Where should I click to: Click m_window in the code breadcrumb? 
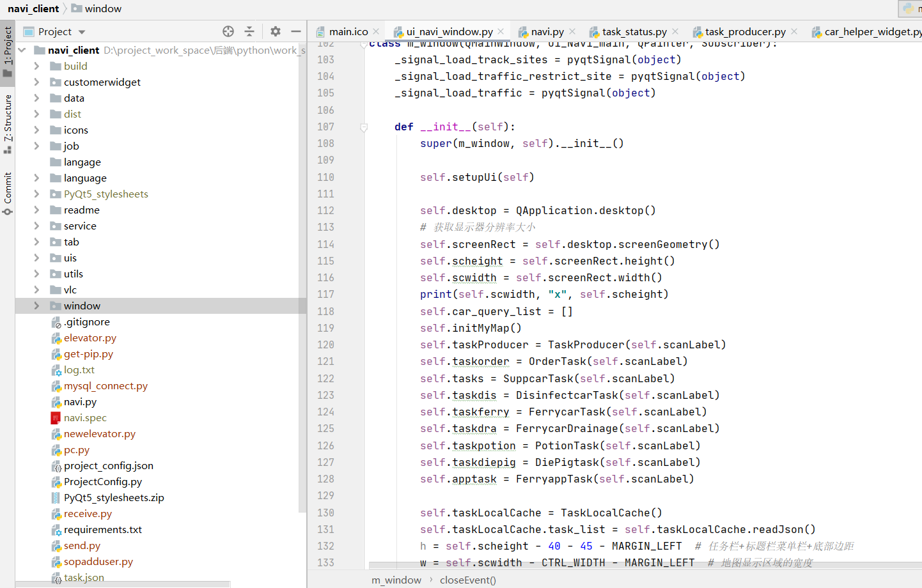tap(396, 580)
